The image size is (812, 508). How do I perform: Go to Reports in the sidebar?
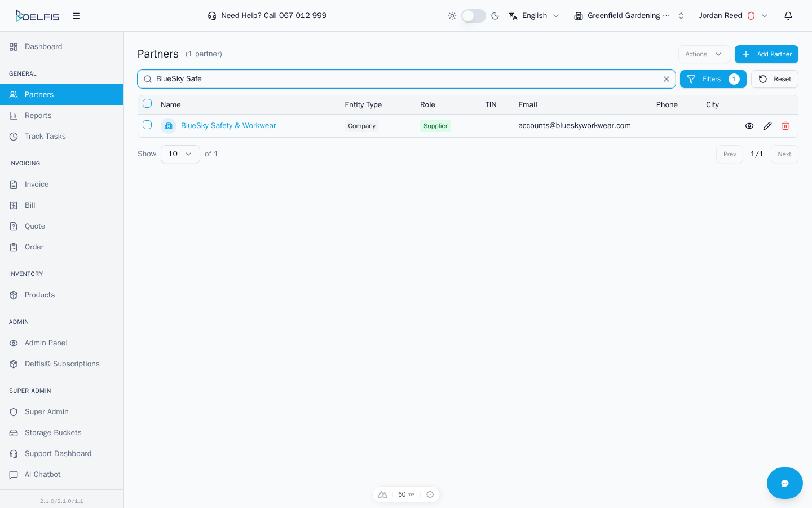(x=38, y=116)
